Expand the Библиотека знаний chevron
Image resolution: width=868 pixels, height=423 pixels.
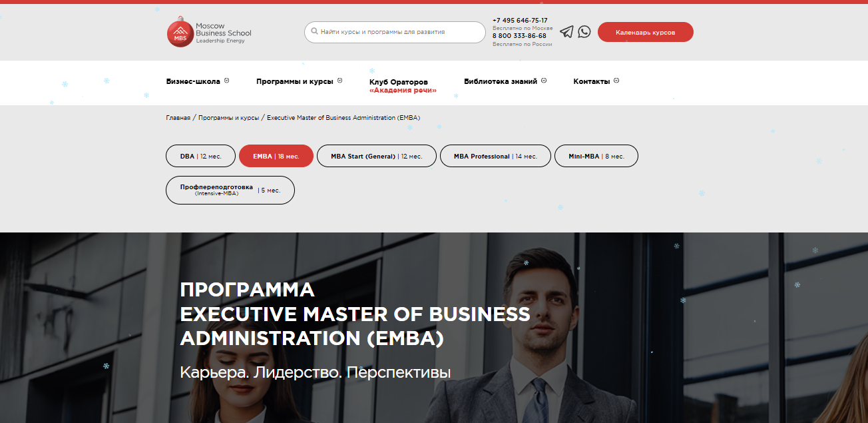click(x=544, y=81)
